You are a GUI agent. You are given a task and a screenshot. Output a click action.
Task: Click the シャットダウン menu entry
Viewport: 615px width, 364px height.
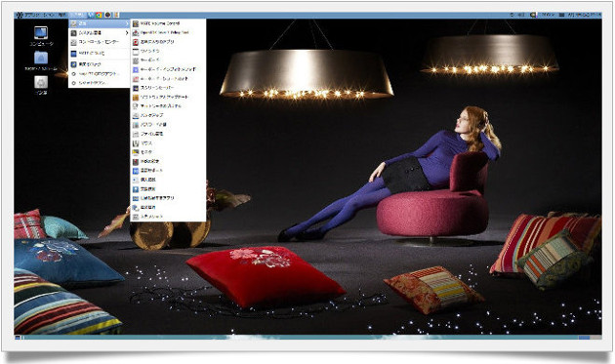(100, 83)
